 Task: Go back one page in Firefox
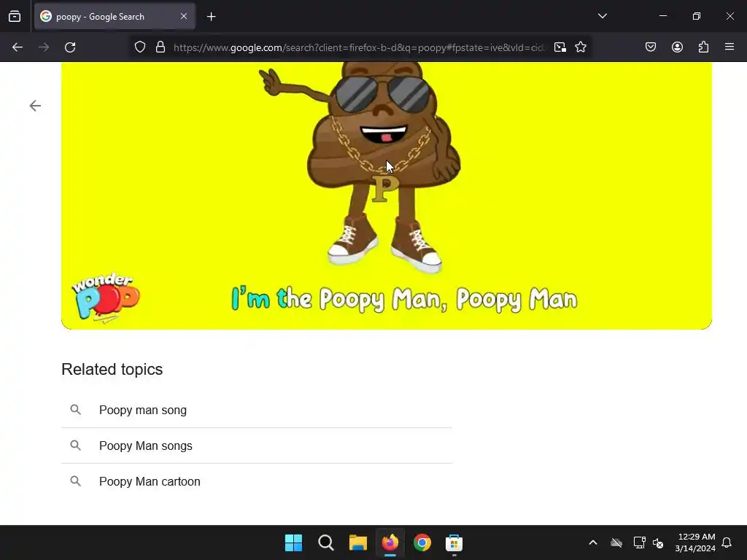(x=18, y=47)
